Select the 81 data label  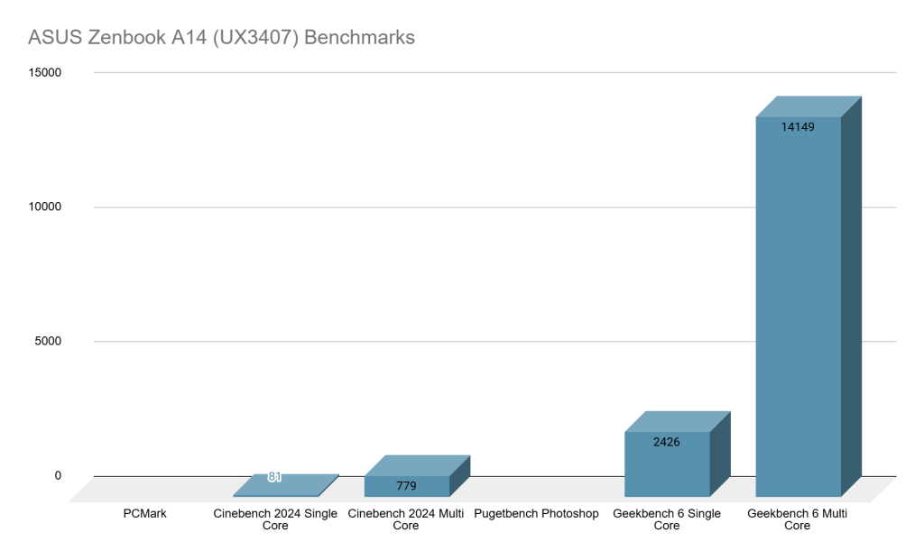pos(275,477)
